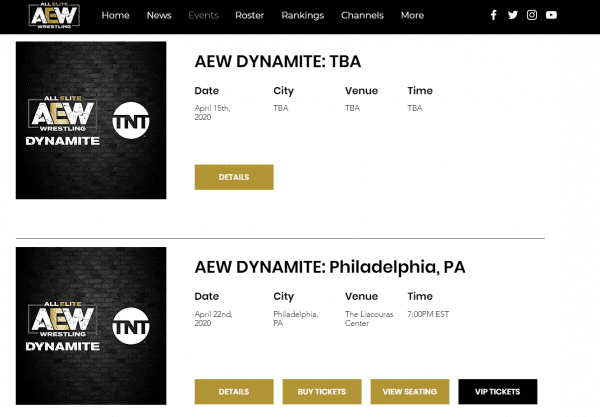The image size is (600, 417).
Task: Open the YouTube social icon
Action: (552, 15)
